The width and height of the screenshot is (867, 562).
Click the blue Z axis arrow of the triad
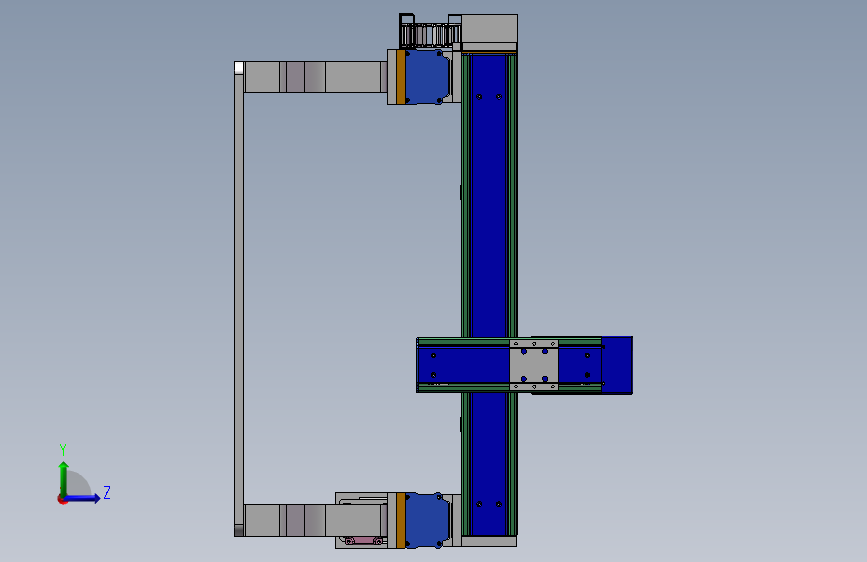[83, 498]
